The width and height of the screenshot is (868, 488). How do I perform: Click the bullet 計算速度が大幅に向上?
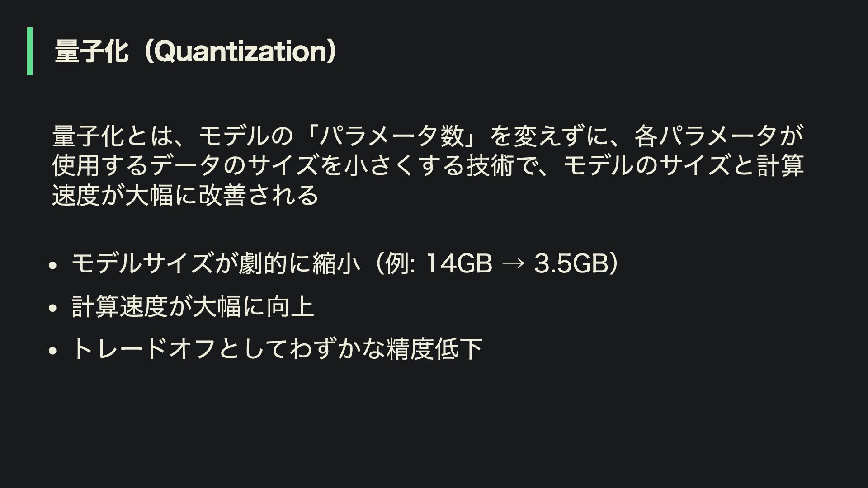pos(193,306)
